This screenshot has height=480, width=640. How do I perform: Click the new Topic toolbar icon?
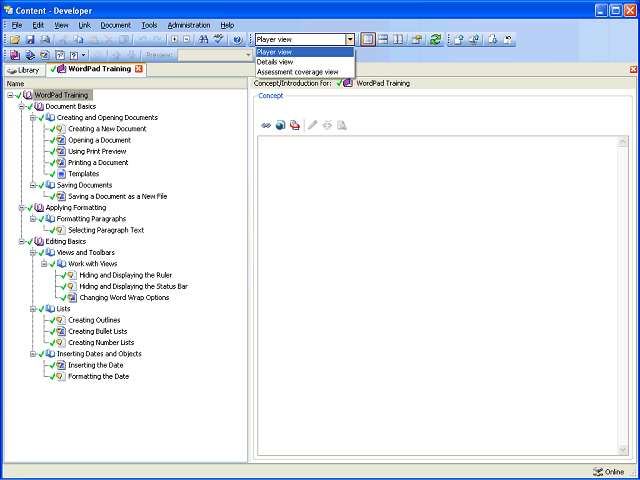pyautogui.click(x=45, y=55)
